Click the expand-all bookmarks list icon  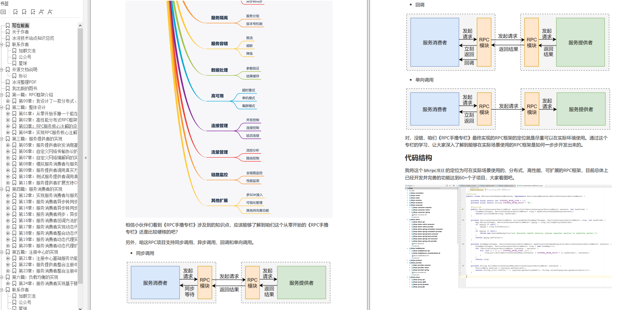point(3,12)
